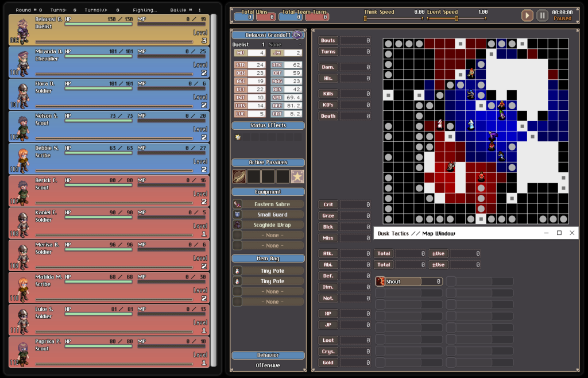Click the XP stat button
588x378 pixels.
click(x=328, y=314)
